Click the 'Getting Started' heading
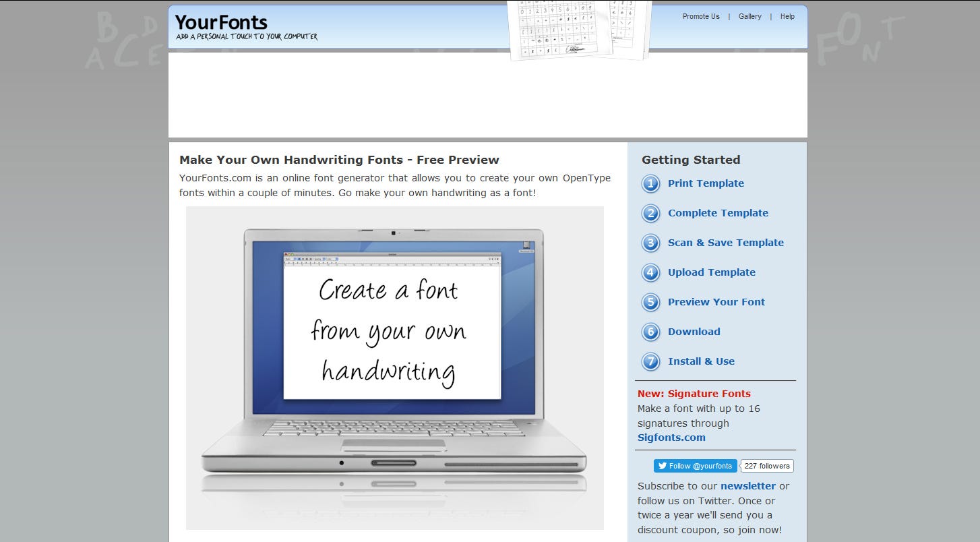This screenshot has width=980, height=542. (691, 160)
